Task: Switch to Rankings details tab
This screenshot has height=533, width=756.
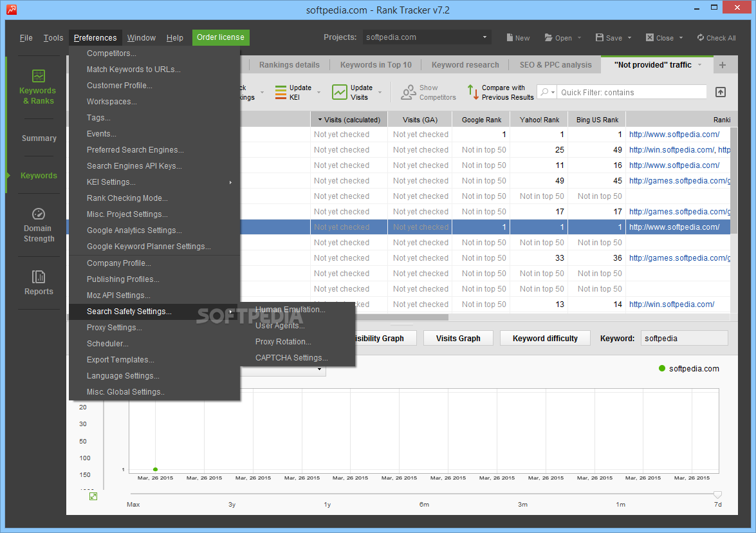Action: pyautogui.click(x=290, y=64)
